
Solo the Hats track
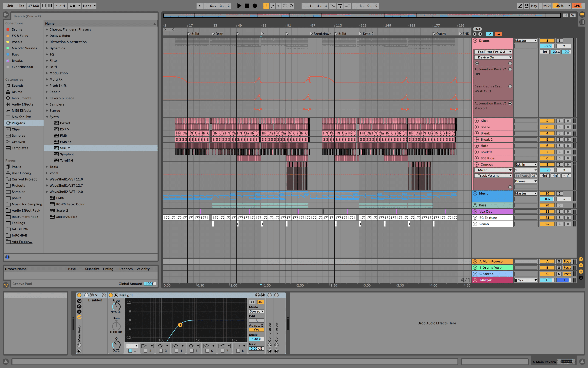559,146
